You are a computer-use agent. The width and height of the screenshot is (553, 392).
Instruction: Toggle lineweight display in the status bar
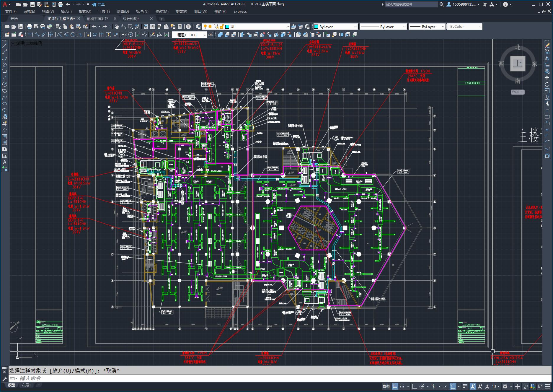pos(465,386)
